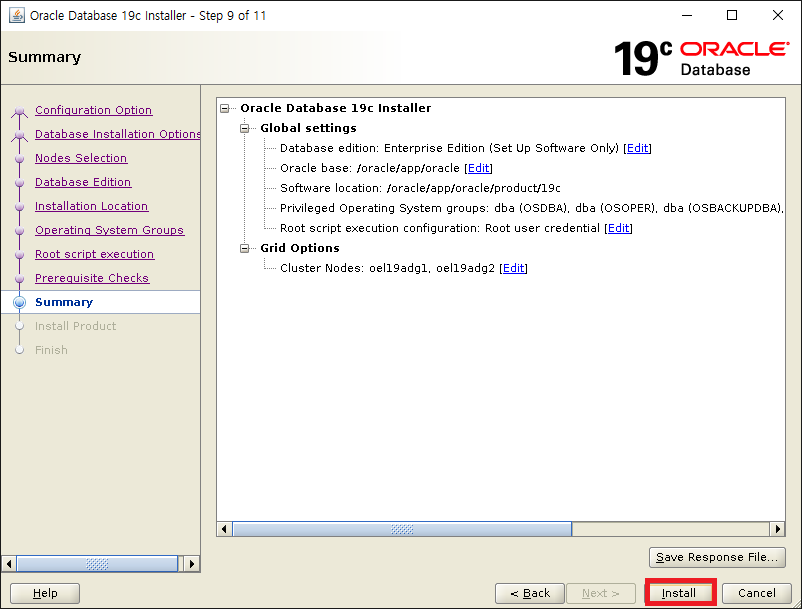Click the Nodes Selection step marker
Viewport: 802px width, 609px height.
(x=19, y=159)
